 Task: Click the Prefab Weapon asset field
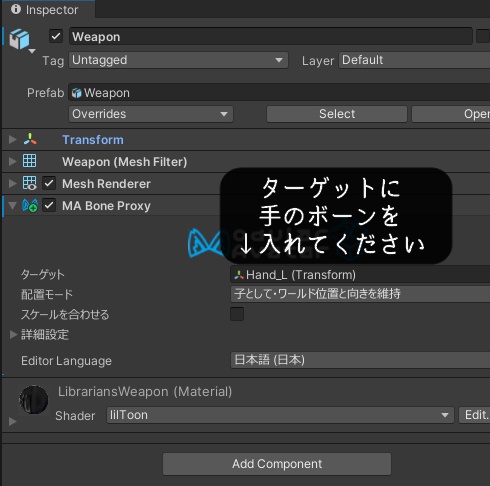(279, 92)
